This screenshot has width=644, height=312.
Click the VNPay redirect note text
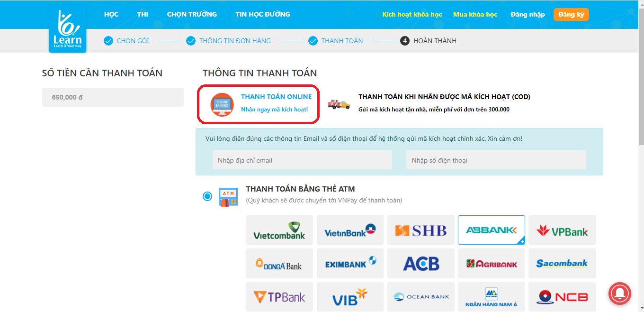point(324,200)
